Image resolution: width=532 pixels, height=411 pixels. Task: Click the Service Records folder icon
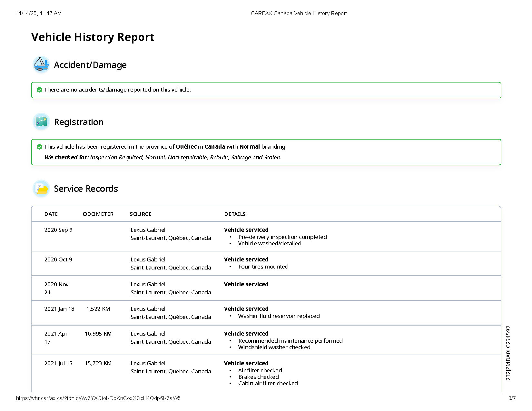click(41, 189)
